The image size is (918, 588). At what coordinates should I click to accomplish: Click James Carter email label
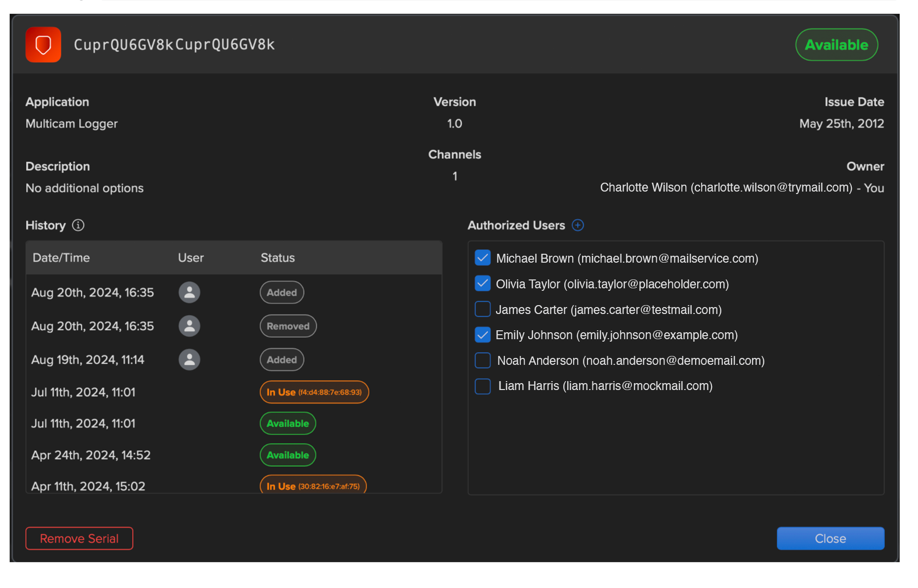[609, 310]
